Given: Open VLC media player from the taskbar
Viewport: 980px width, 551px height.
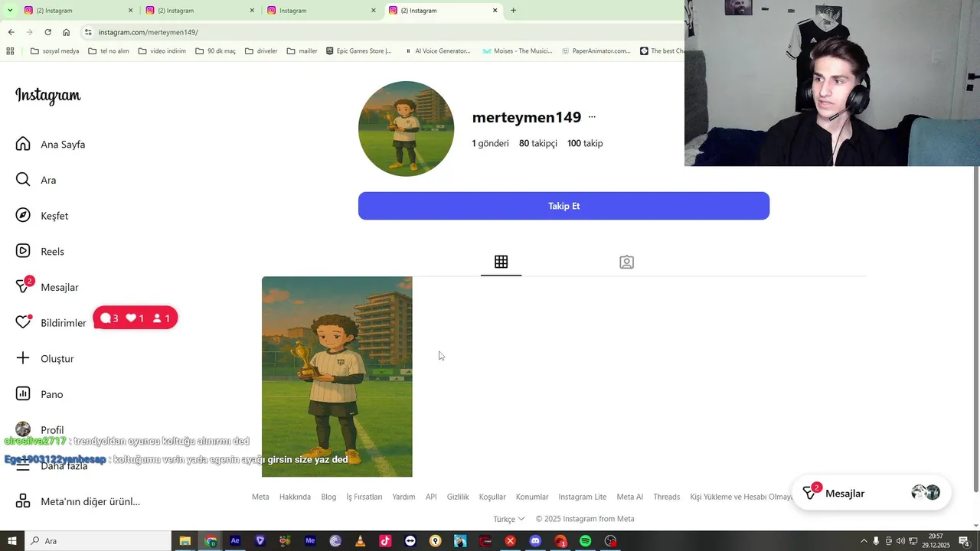Looking at the screenshot, I should [x=360, y=541].
